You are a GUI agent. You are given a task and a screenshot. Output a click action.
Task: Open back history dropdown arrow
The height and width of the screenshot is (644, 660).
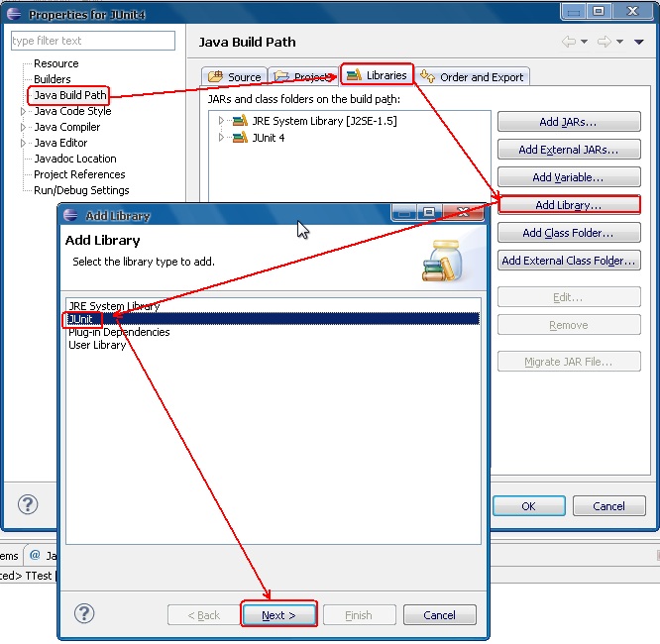(584, 42)
